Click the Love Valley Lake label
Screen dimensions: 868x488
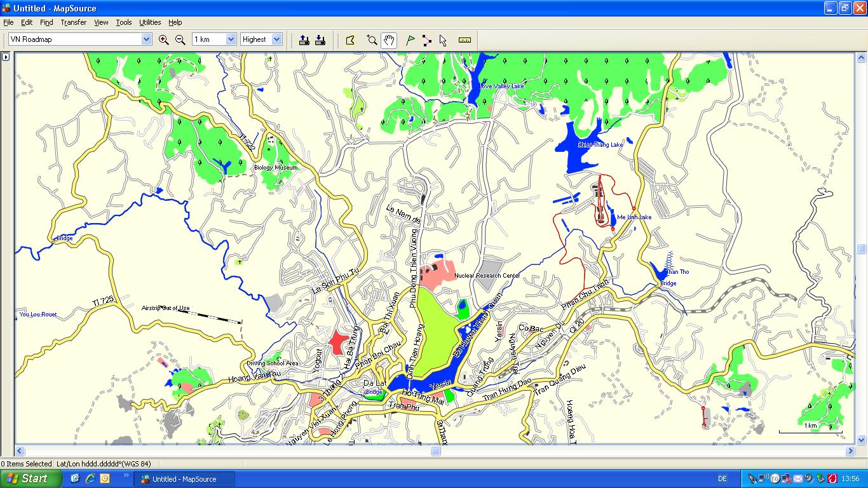pyautogui.click(x=502, y=86)
